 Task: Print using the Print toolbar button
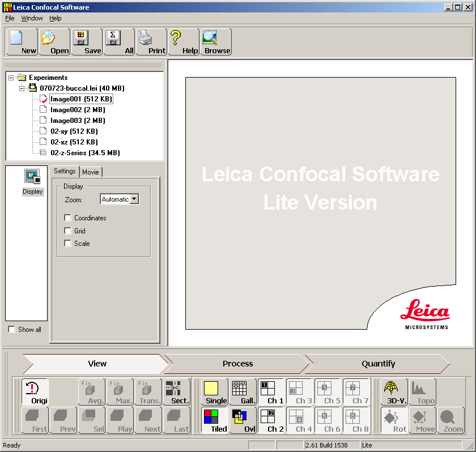[x=151, y=42]
